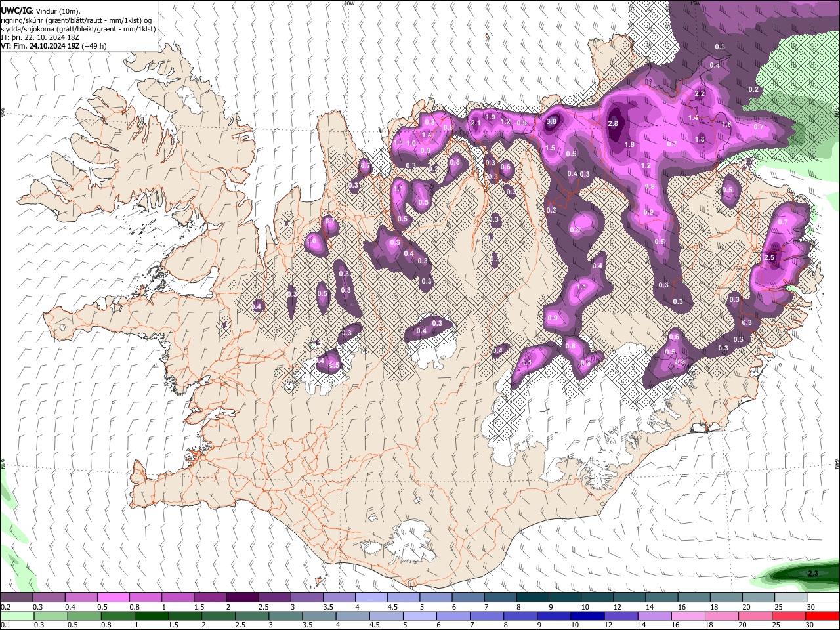Choose the bottom legend swatch between 0.5 and 0.8

click(x=84, y=616)
